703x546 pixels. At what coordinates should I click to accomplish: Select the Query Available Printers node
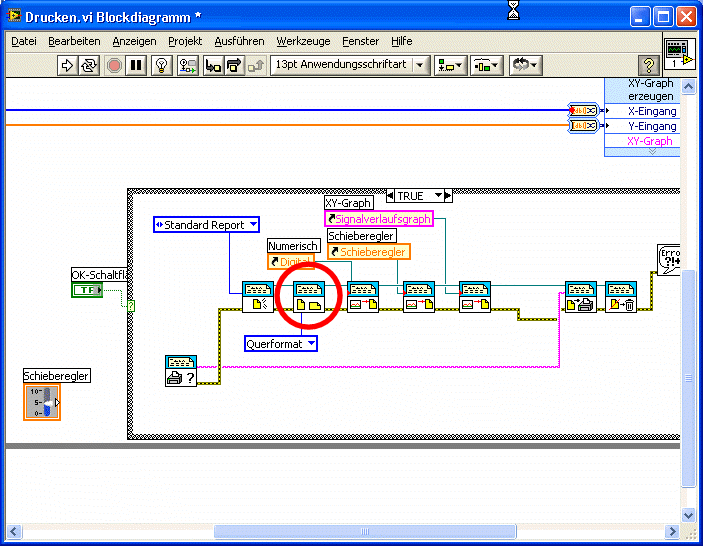[x=181, y=371]
